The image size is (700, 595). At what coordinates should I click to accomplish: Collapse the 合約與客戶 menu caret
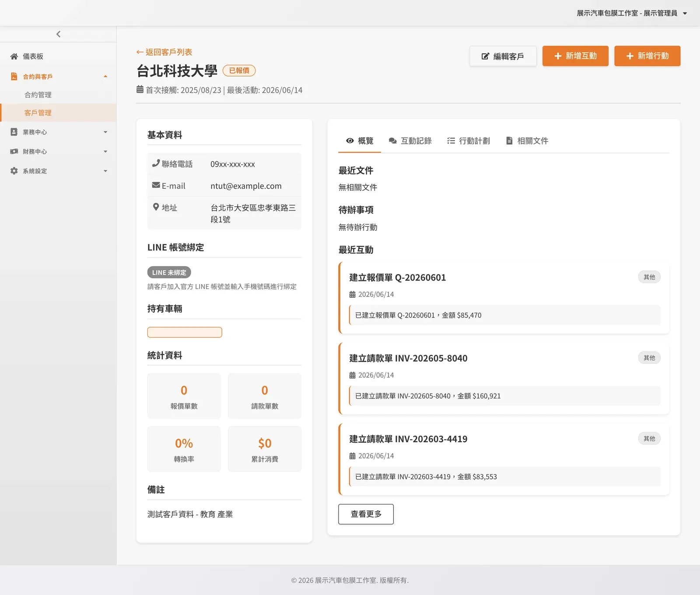(105, 77)
